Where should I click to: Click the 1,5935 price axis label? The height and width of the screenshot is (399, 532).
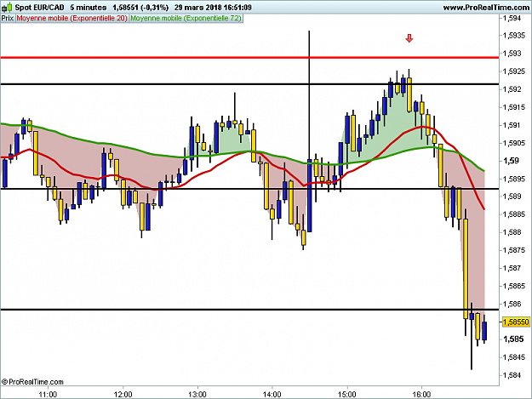coord(514,35)
